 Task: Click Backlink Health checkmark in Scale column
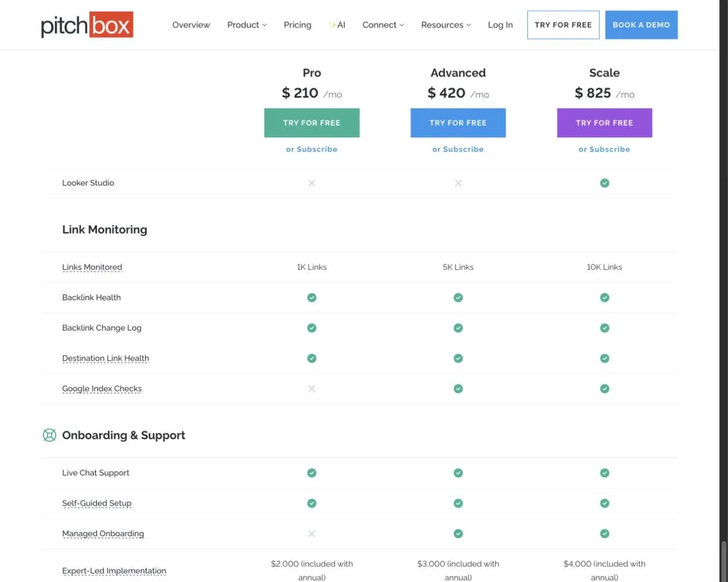point(604,297)
